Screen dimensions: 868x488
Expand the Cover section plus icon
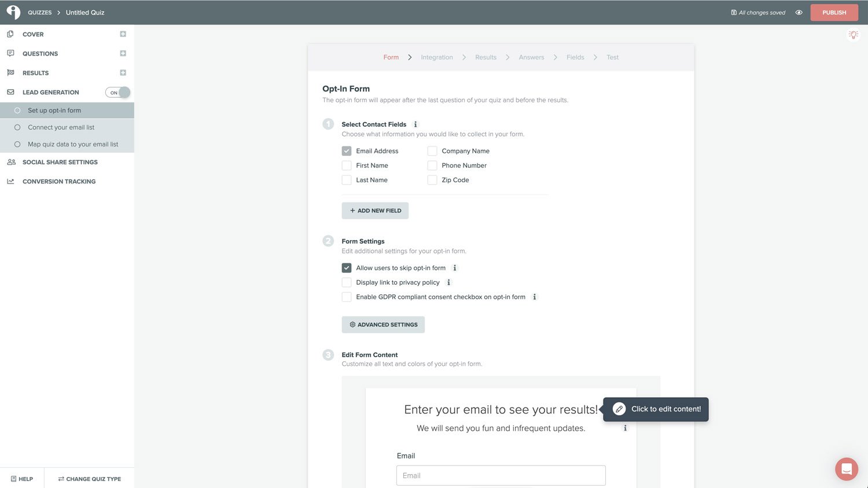coord(123,34)
